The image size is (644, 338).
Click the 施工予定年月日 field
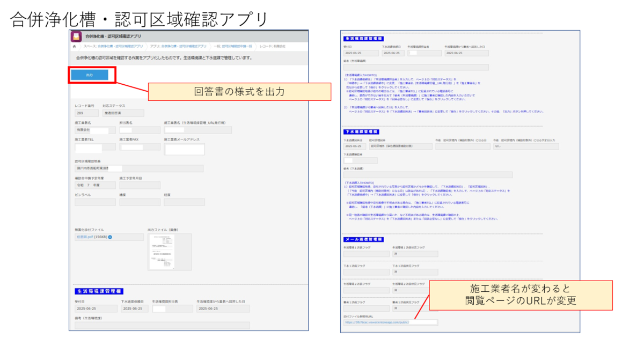[x=139, y=185]
